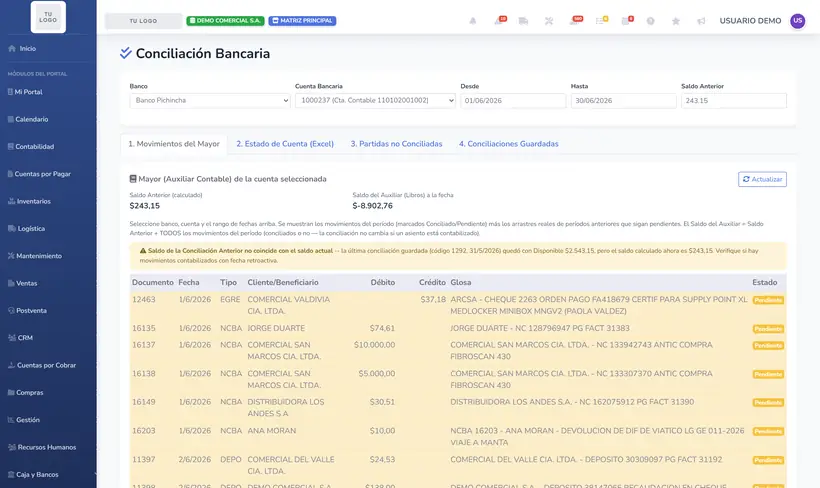The height and width of the screenshot is (488, 820).
Task: Click the favorites star icon
Action: click(x=676, y=21)
